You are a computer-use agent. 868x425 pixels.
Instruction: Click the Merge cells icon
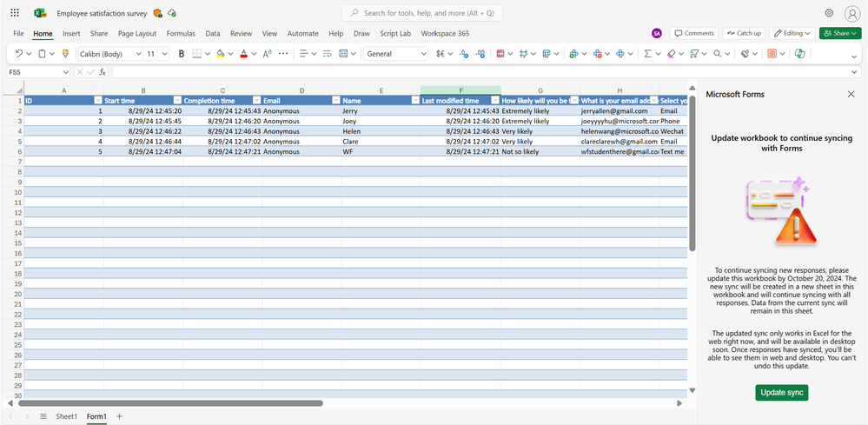tap(343, 54)
